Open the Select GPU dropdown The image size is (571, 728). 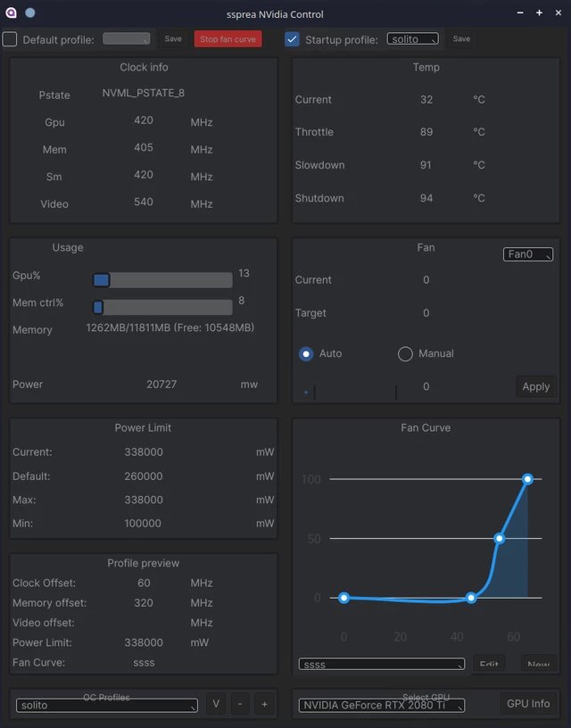(x=381, y=704)
